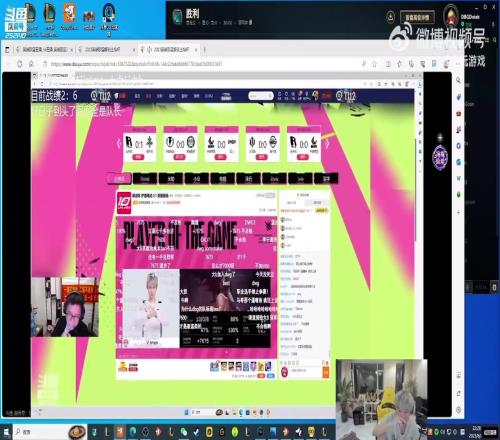
Task: Click red button on second match card
Action: [x=179, y=157]
